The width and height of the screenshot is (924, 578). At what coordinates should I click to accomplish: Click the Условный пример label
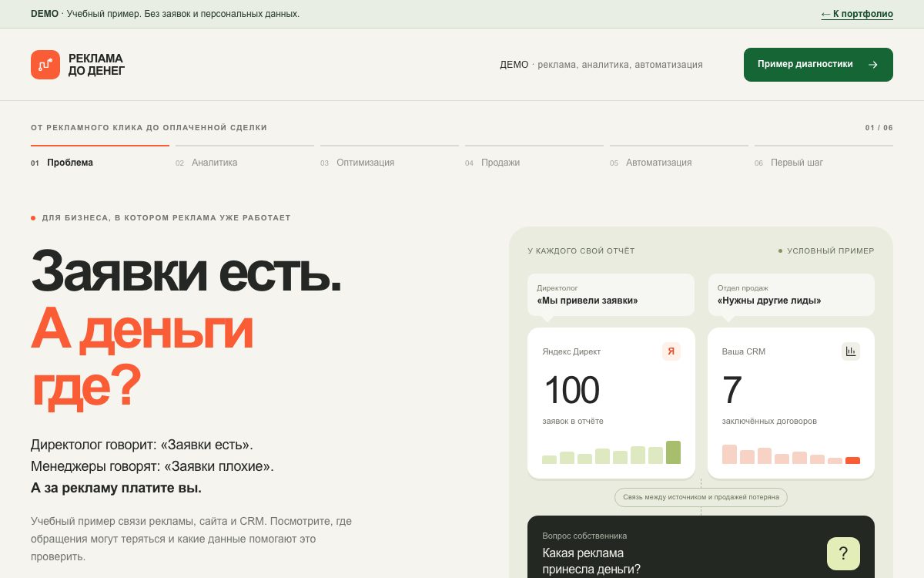pos(826,251)
